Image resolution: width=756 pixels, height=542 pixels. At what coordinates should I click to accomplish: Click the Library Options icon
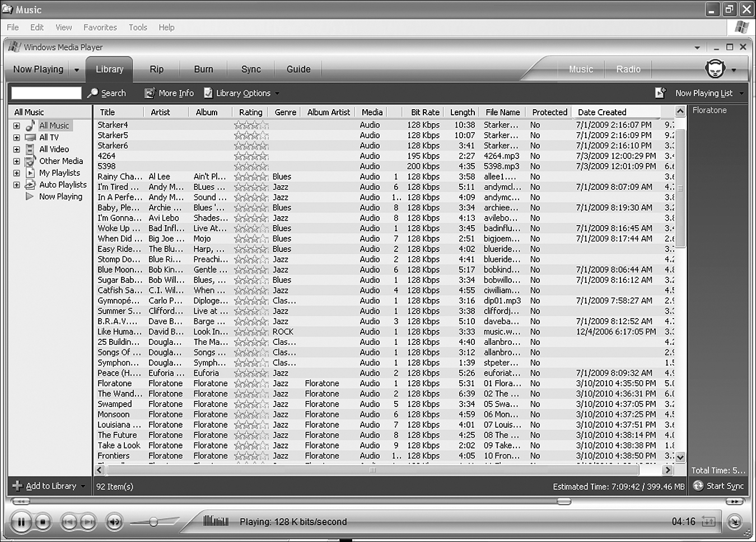[x=208, y=93]
